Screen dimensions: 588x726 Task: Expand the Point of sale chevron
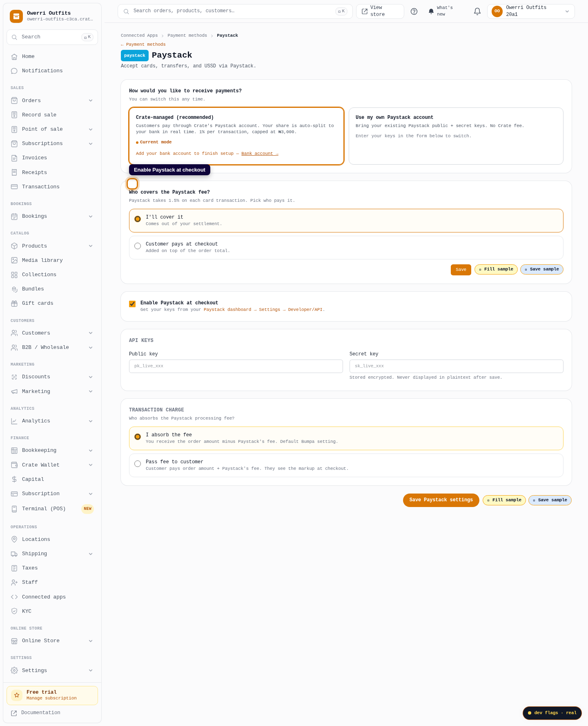(x=91, y=130)
